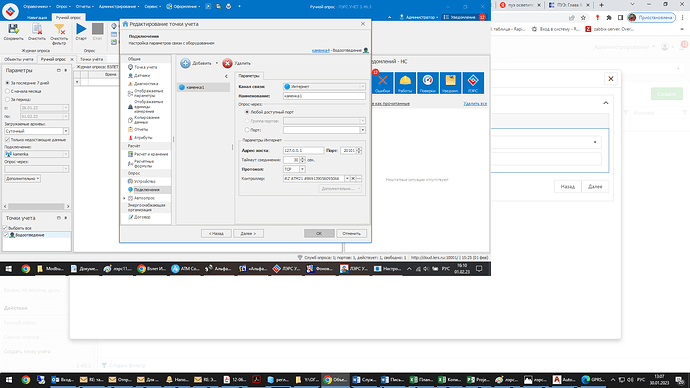Open the Работы helmet tile
Screen dimensions: 690x388
[x=405, y=83]
